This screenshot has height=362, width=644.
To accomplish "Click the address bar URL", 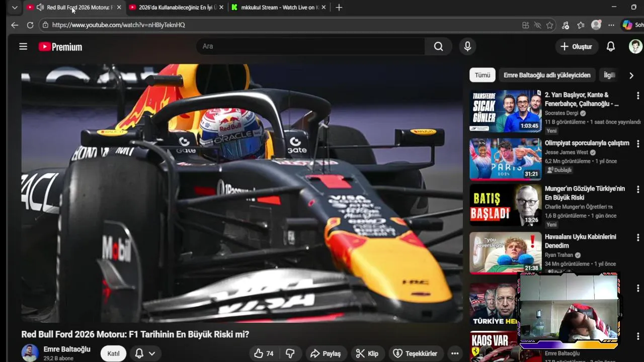I will (118, 25).
